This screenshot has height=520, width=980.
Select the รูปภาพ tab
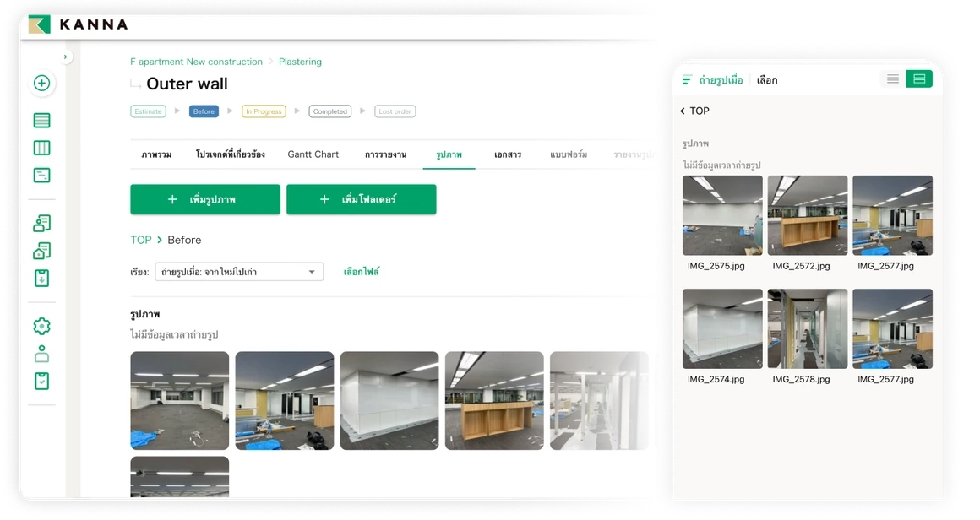coord(449,154)
